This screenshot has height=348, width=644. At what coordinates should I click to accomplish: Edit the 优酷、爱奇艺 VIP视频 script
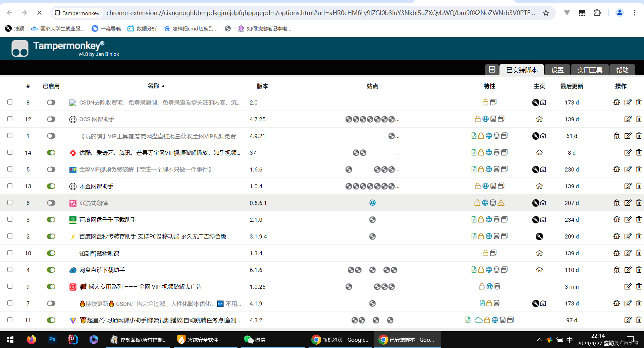[x=628, y=152]
